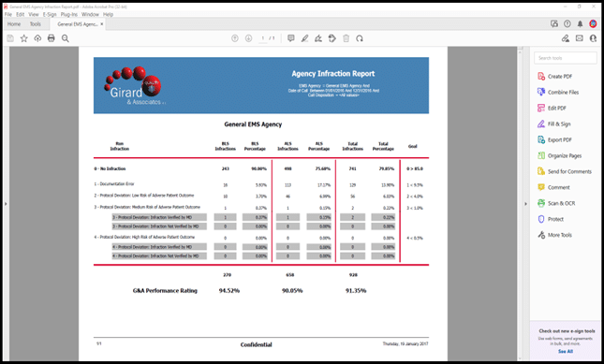
Task: Click the Delete trash icon in toolbar
Action: point(346,38)
